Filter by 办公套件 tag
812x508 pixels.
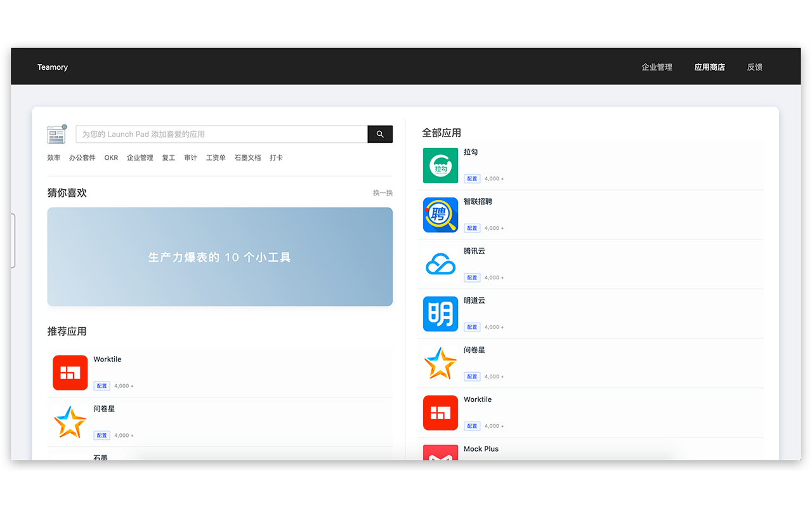tap(82, 157)
